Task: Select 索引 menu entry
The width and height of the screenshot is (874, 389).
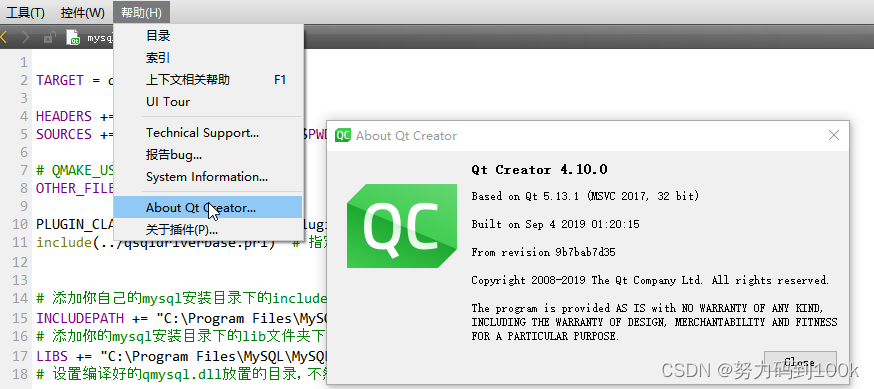Action: [x=208, y=58]
